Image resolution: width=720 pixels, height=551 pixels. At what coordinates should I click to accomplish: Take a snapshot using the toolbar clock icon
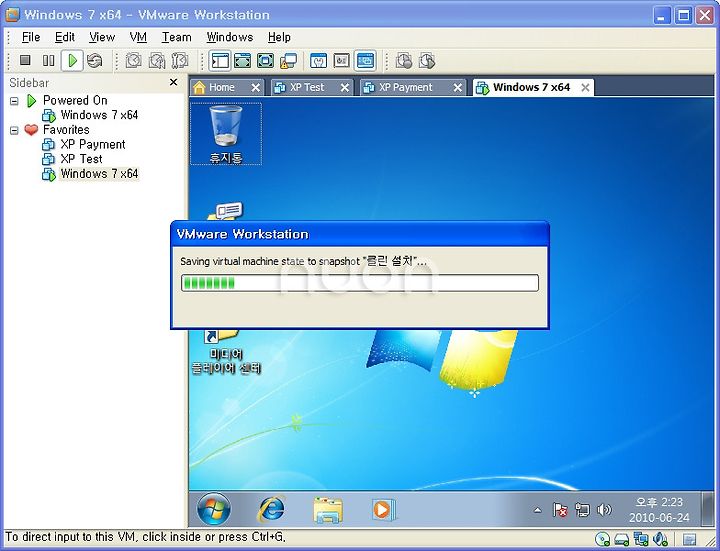click(134, 60)
